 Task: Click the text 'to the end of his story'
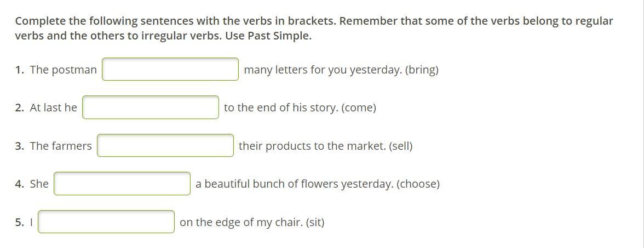[x=281, y=108]
